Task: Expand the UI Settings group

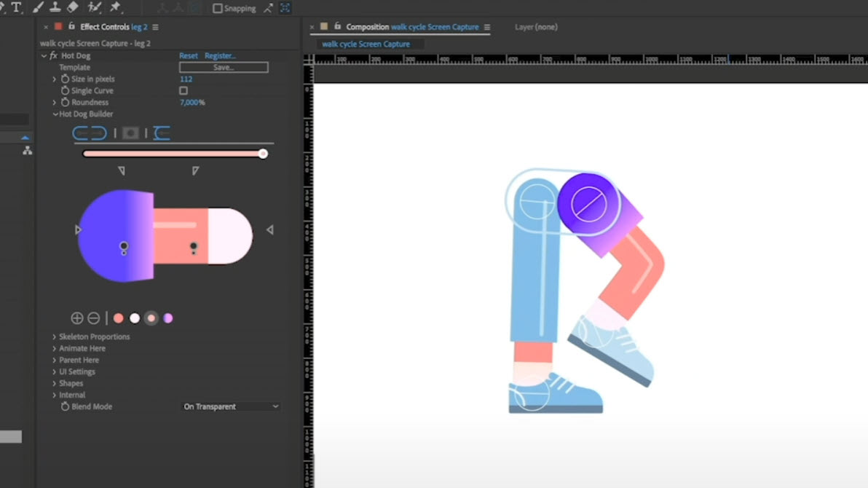Action: 54,371
